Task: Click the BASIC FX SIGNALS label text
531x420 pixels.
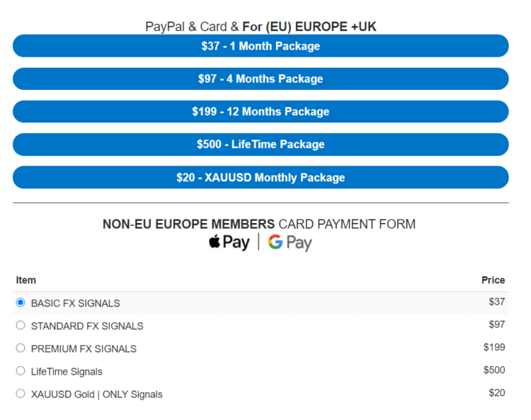Action: [76, 303]
